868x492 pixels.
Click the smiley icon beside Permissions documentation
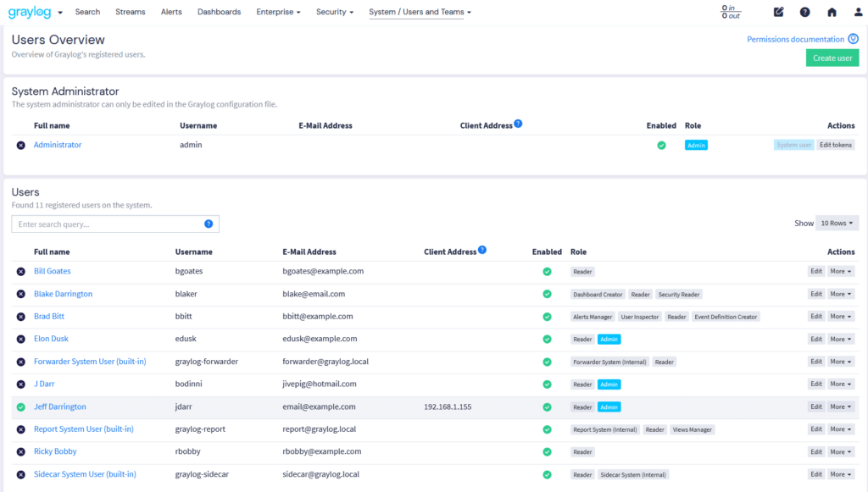click(854, 39)
